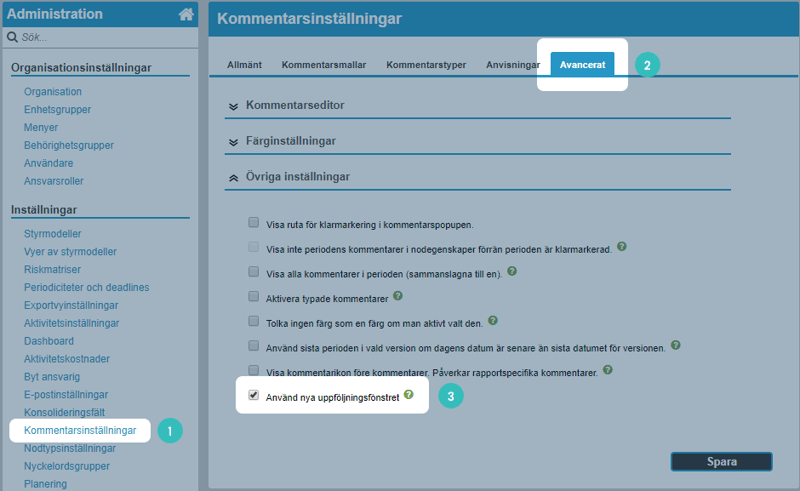Viewport: 800px width, 491px height.
Task: Open Periodiciteter och deadlines
Action: pos(87,287)
